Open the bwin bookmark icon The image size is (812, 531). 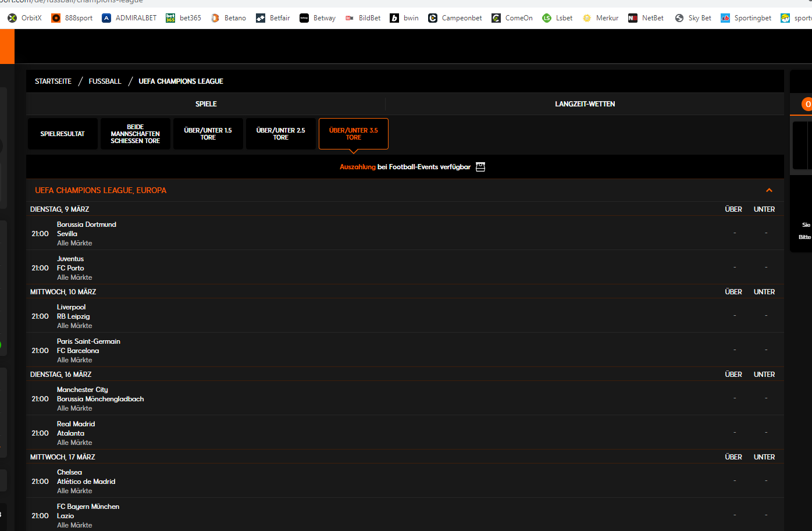(394, 18)
